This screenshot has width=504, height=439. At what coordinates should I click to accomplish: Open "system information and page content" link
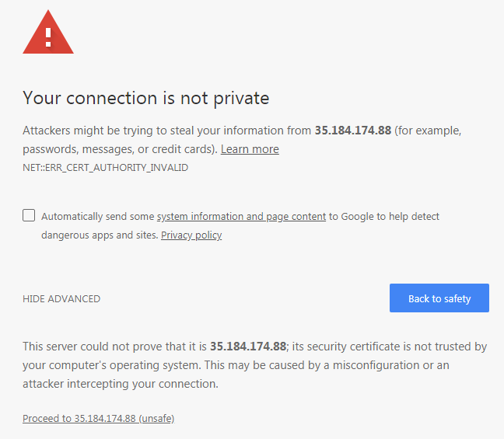[241, 217]
